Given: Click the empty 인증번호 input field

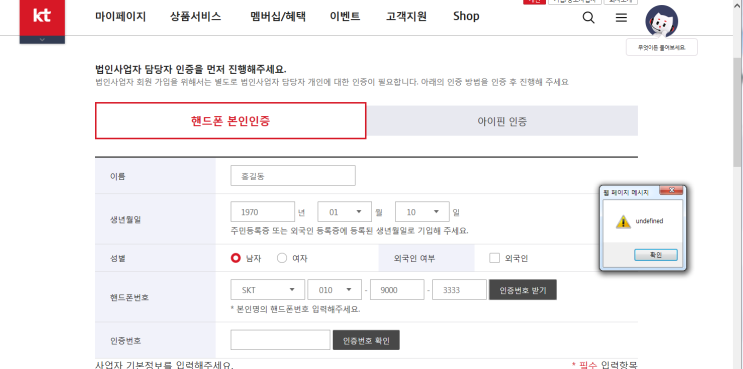Looking at the screenshot, I should (281, 340).
